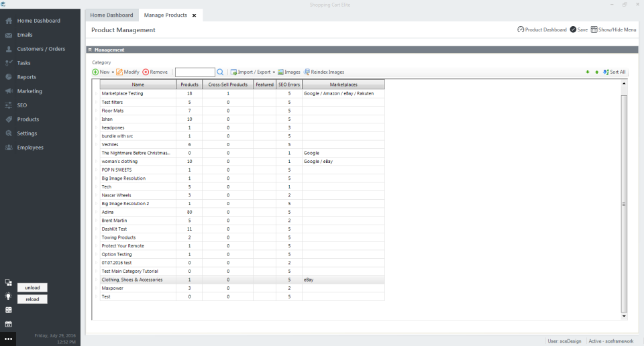Viewport: 644px width, 346px height.
Task: Expand the woman's clothing row
Action: coord(97,162)
